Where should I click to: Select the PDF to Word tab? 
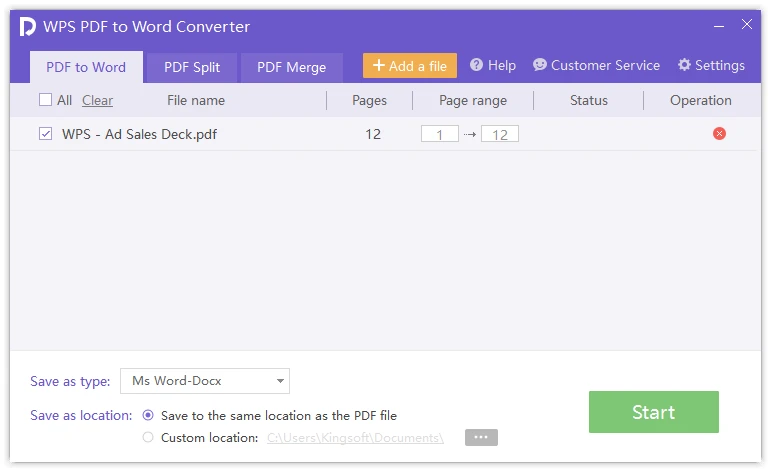[86, 67]
